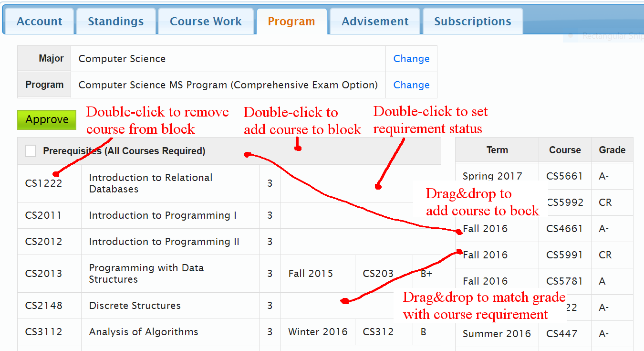Switch to the Standings tab
The height and width of the screenshot is (351, 644).
[x=116, y=21]
